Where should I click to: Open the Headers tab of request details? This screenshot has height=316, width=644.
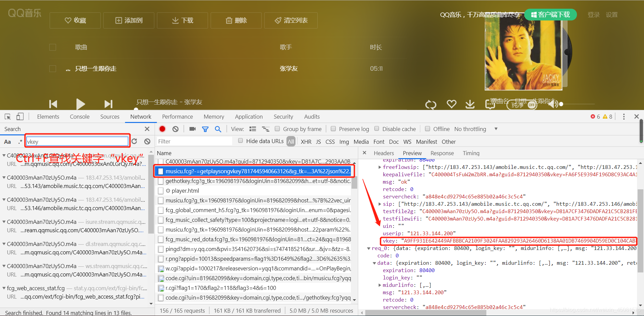point(384,153)
